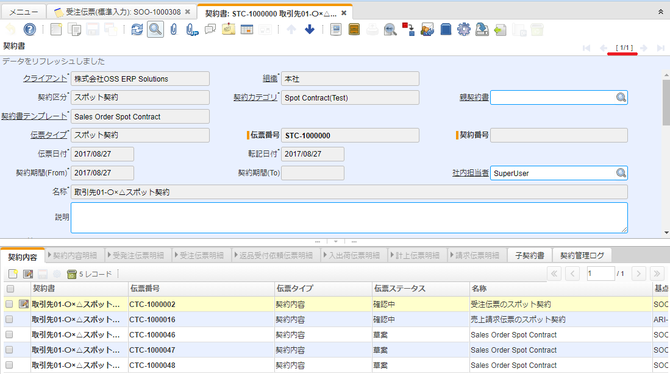Create a new record with New icon

click(x=56, y=29)
